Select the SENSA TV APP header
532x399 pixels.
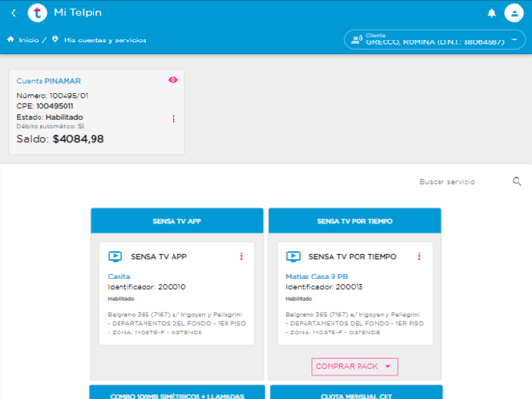[176, 221]
